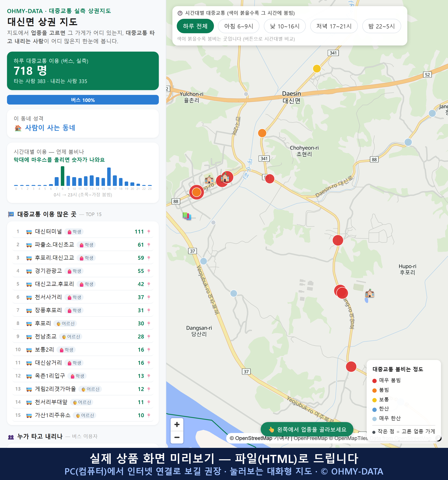Viewport: 448px width, 480px height.
Task: Click the tallest green bar at hour 8
Action: 63,176
